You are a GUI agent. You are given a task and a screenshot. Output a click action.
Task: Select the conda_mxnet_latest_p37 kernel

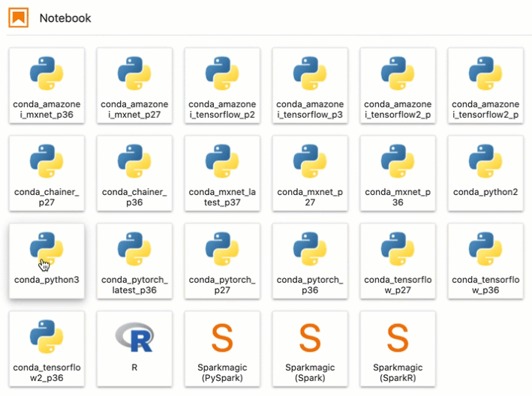click(222, 173)
